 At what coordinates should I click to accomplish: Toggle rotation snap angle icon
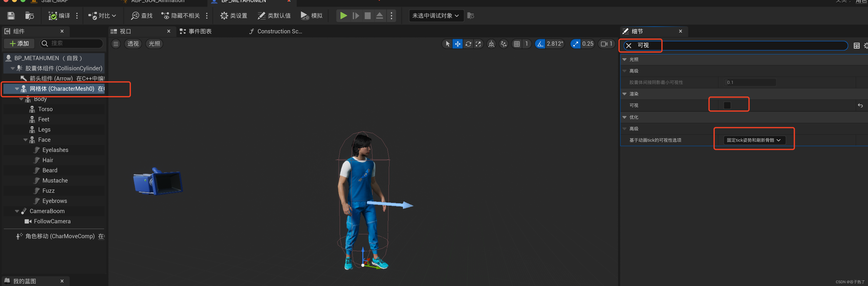(540, 44)
